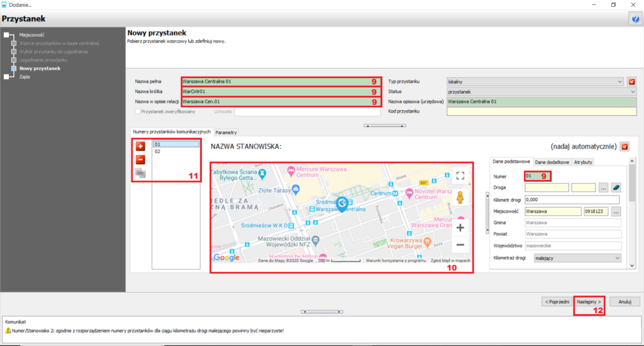Click the Kod przystanku input field
The height and width of the screenshot is (346, 644).
coord(541,111)
